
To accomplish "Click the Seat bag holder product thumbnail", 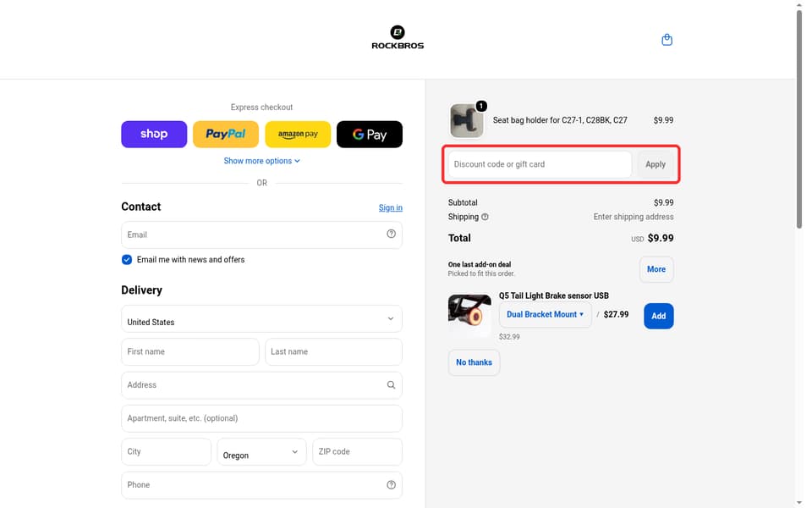I will pos(466,120).
